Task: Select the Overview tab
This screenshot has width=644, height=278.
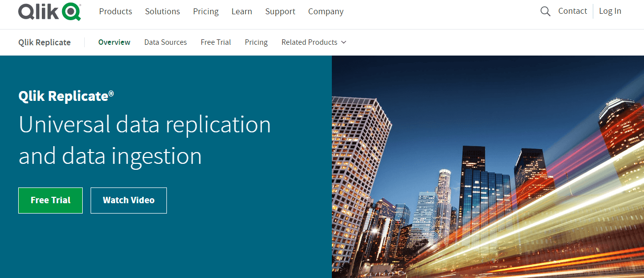Action: [114, 42]
